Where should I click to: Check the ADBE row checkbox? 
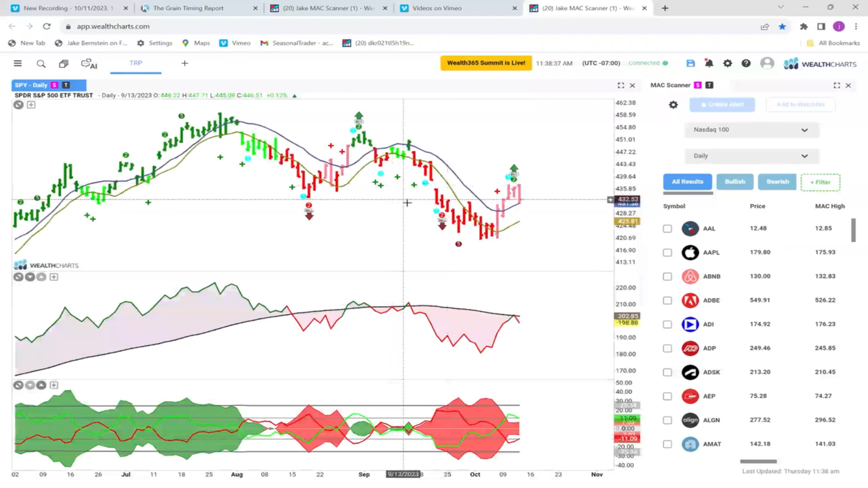pyautogui.click(x=667, y=300)
